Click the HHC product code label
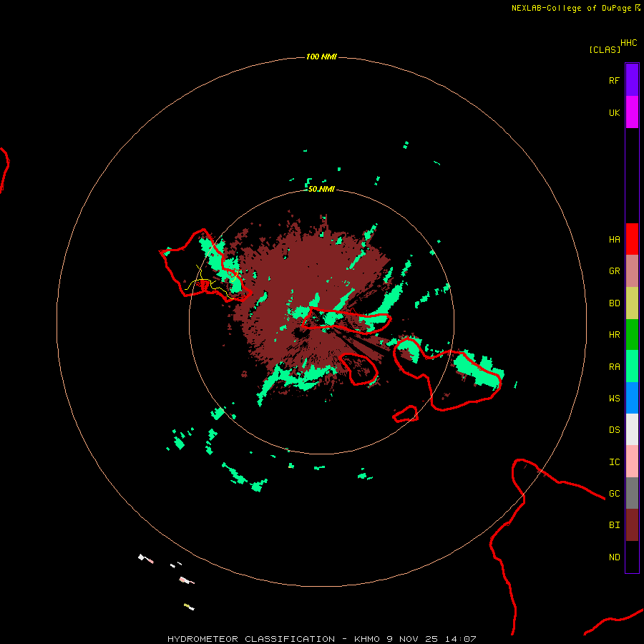 click(x=629, y=43)
